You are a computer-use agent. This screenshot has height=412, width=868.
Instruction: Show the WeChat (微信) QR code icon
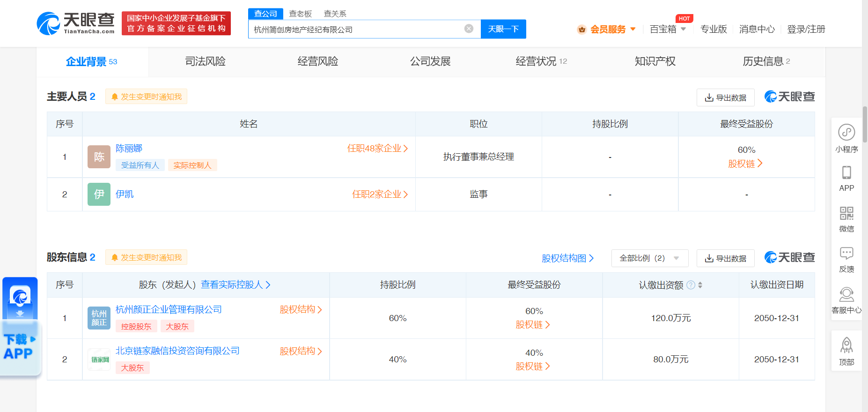click(846, 213)
